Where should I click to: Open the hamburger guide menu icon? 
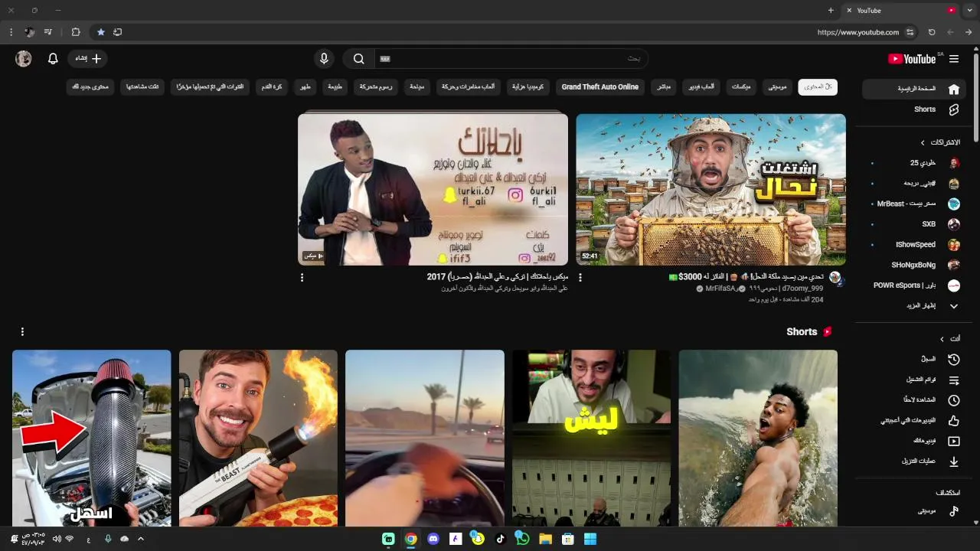[954, 59]
